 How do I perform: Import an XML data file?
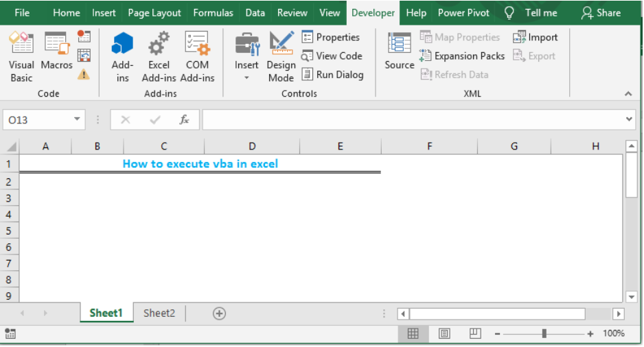pyautogui.click(x=535, y=37)
